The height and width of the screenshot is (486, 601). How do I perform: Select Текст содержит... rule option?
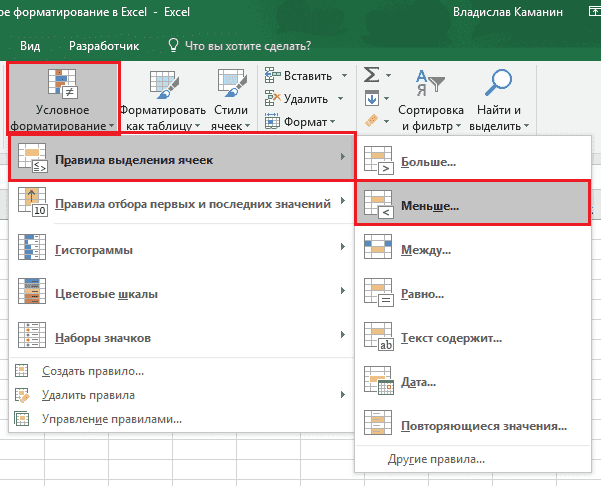click(473, 335)
